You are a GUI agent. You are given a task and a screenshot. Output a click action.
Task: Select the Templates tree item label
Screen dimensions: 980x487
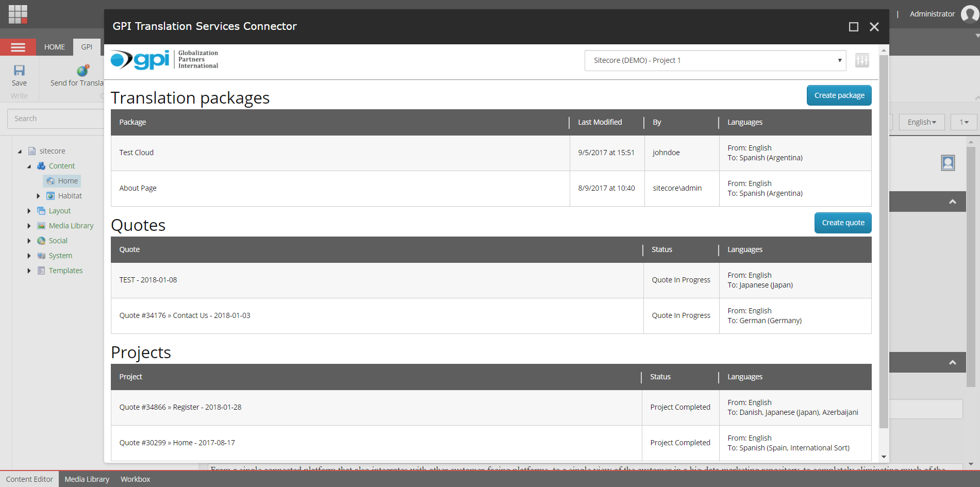point(65,271)
